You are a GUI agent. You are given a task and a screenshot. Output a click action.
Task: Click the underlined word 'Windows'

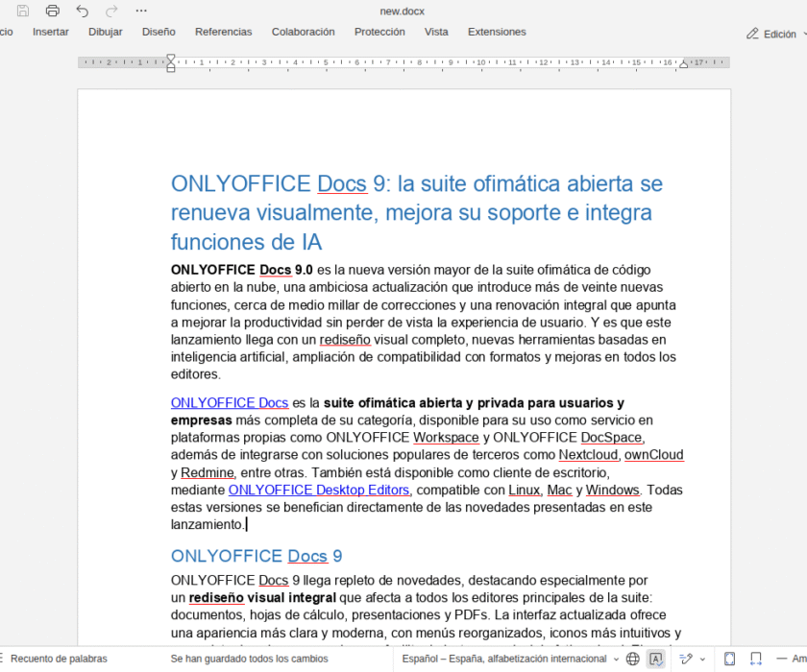click(x=613, y=490)
